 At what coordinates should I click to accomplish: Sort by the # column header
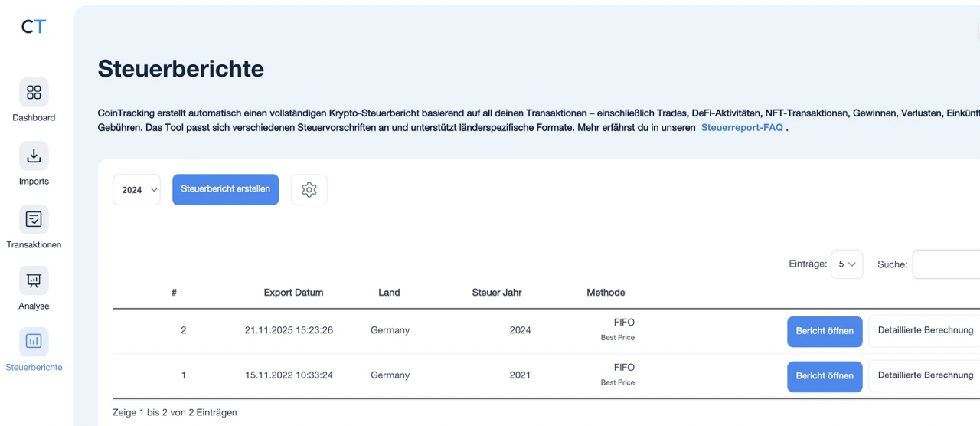[175, 293]
